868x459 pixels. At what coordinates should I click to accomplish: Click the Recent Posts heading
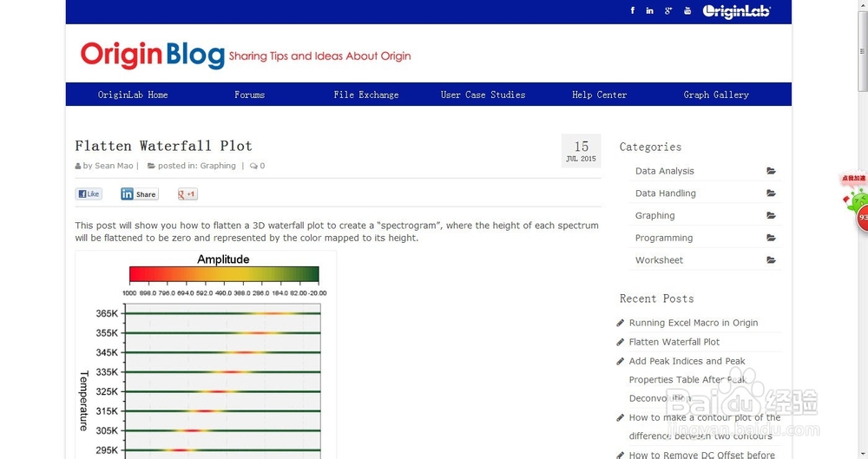click(x=656, y=298)
